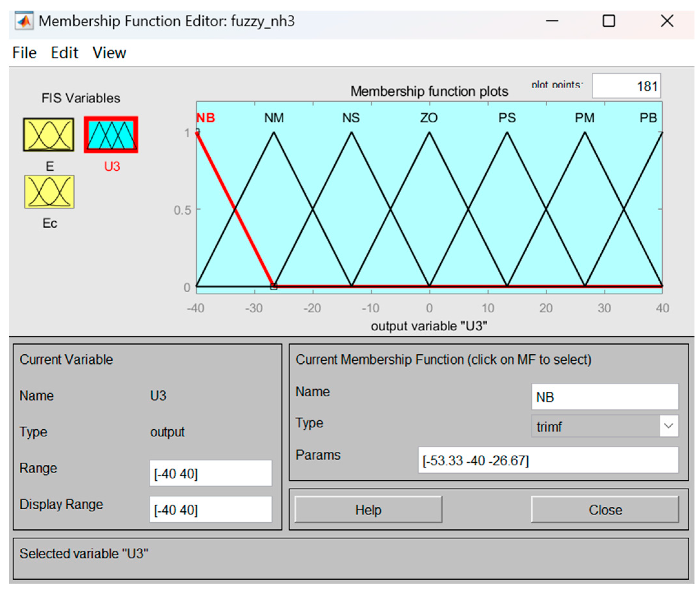Click the membership function Name field

[x=604, y=397]
